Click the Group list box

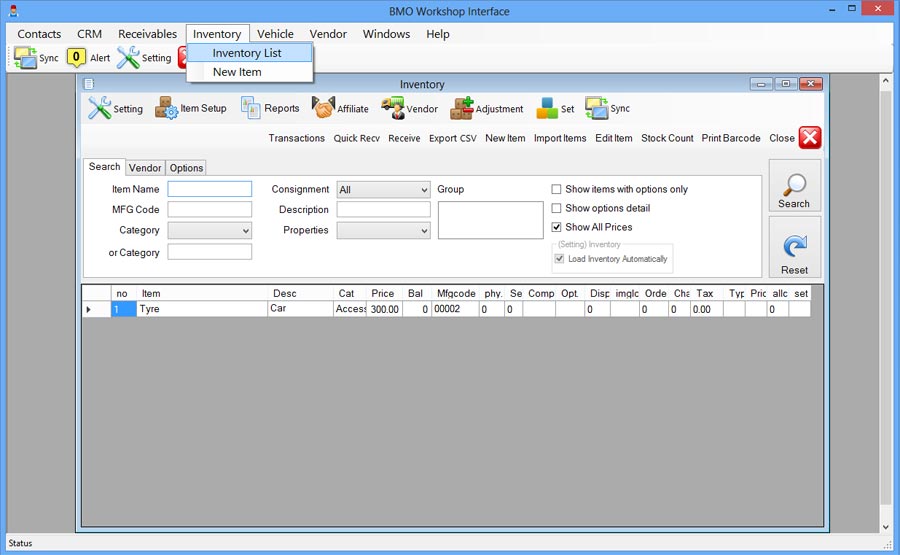491,220
